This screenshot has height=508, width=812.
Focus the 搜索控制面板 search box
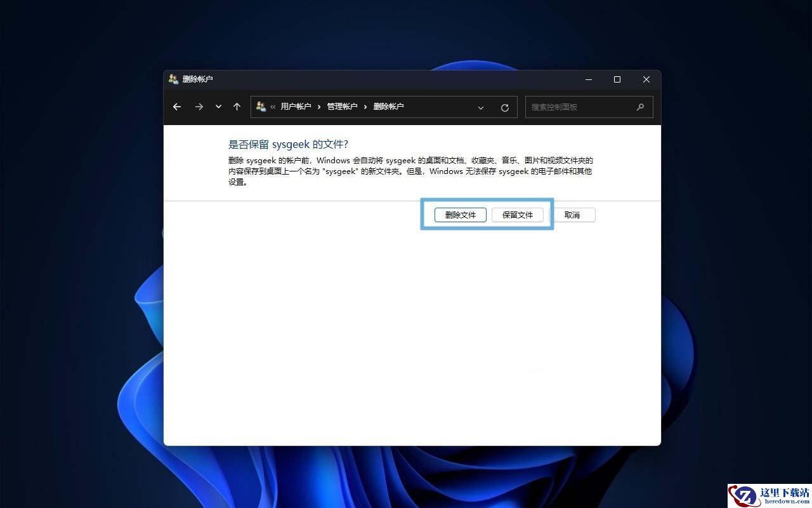(x=589, y=107)
